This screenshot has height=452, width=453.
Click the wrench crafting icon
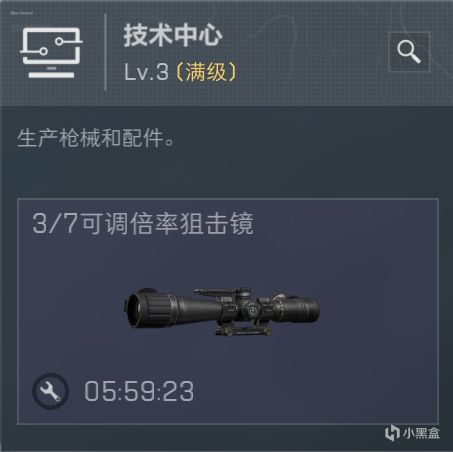tap(51, 391)
